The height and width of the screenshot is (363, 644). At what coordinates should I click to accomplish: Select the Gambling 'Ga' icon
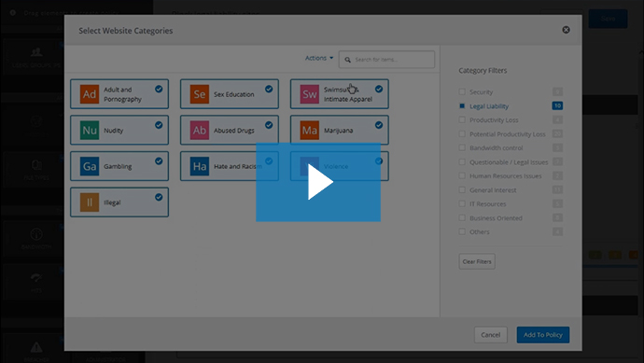pos(90,166)
